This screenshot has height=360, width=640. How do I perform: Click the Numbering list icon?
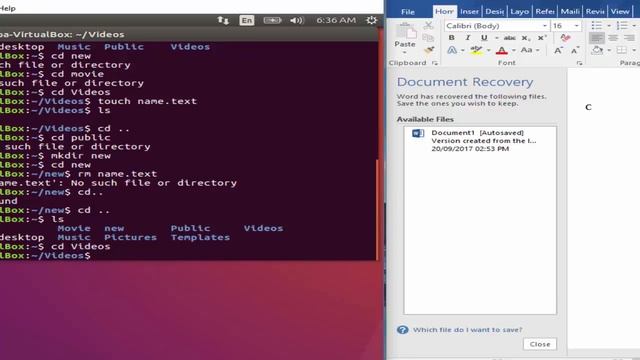[x=622, y=26]
